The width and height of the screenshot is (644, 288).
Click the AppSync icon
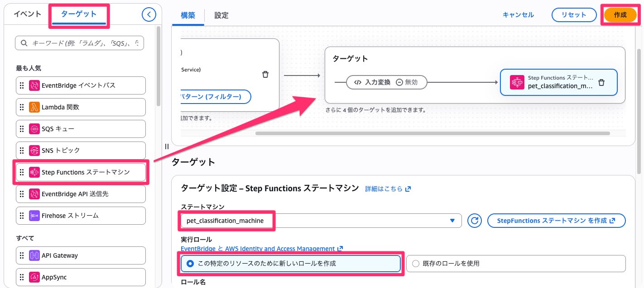[34, 277]
